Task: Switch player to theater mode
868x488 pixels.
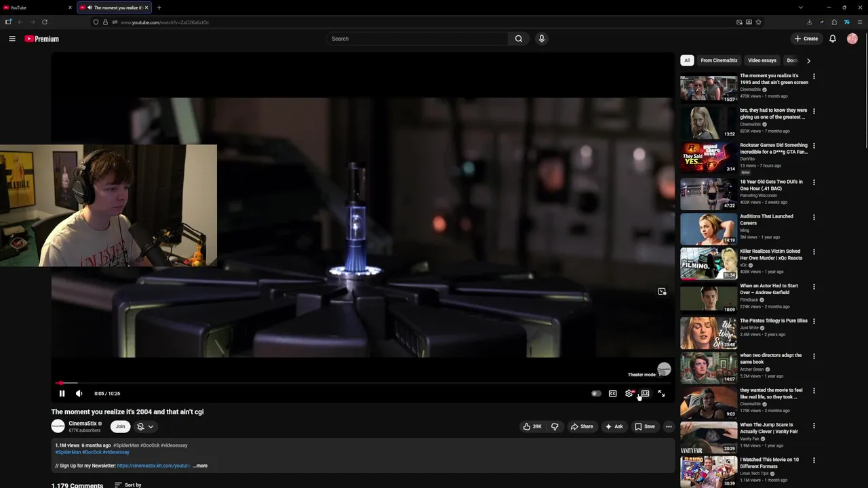Action: 645,393
